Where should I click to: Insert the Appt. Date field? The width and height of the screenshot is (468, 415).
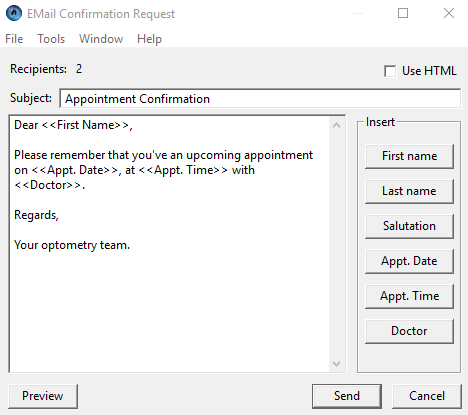pos(409,261)
